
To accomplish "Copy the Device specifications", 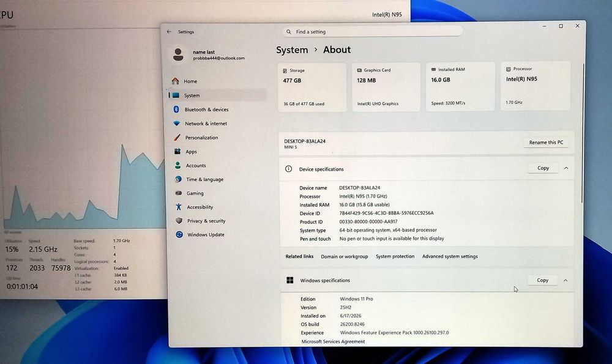I will point(543,168).
